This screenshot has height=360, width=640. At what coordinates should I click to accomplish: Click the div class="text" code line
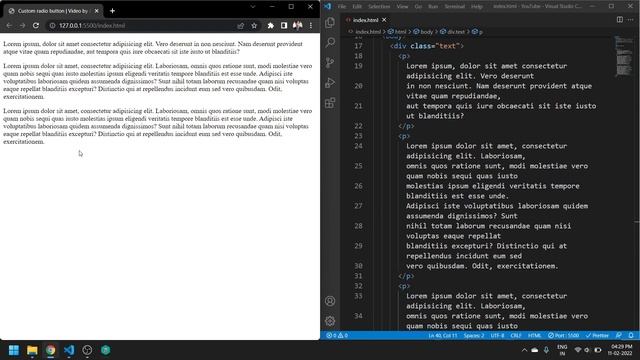pos(427,46)
